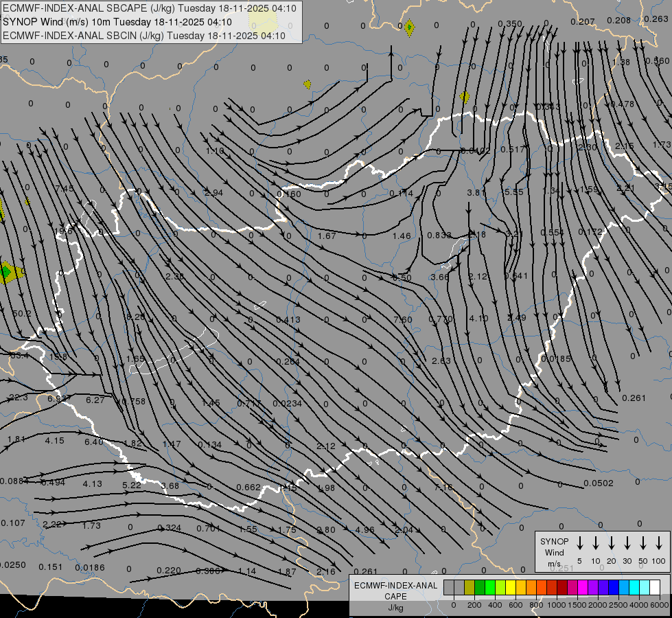Click the CAPE value 3.81
Screen dimensions: 672x618
pos(476,192)
